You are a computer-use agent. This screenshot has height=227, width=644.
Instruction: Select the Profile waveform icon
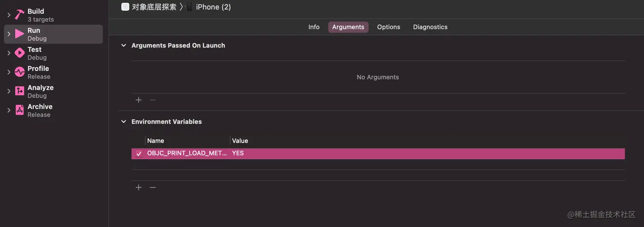[x=20, y=72]
